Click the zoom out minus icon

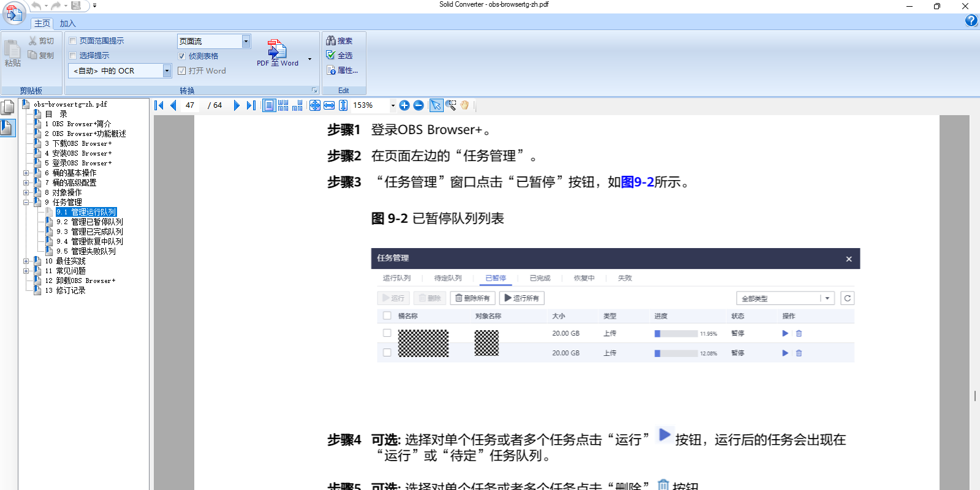coord(419,105)
